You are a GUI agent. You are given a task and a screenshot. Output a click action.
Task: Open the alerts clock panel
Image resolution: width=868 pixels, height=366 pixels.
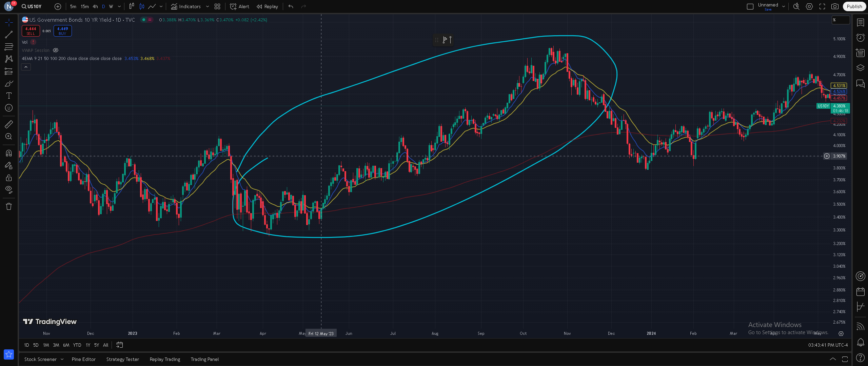(x=860, y=37)
